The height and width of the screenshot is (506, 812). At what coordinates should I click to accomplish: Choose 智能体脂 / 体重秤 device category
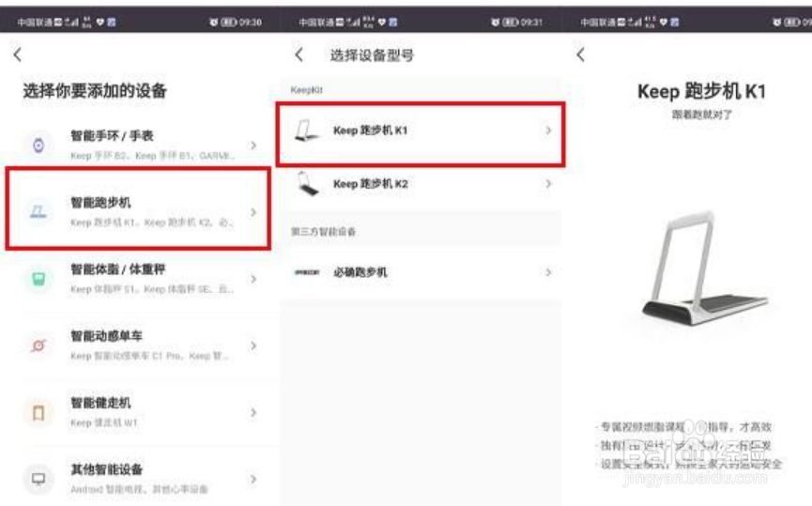(x=140, y=279)
